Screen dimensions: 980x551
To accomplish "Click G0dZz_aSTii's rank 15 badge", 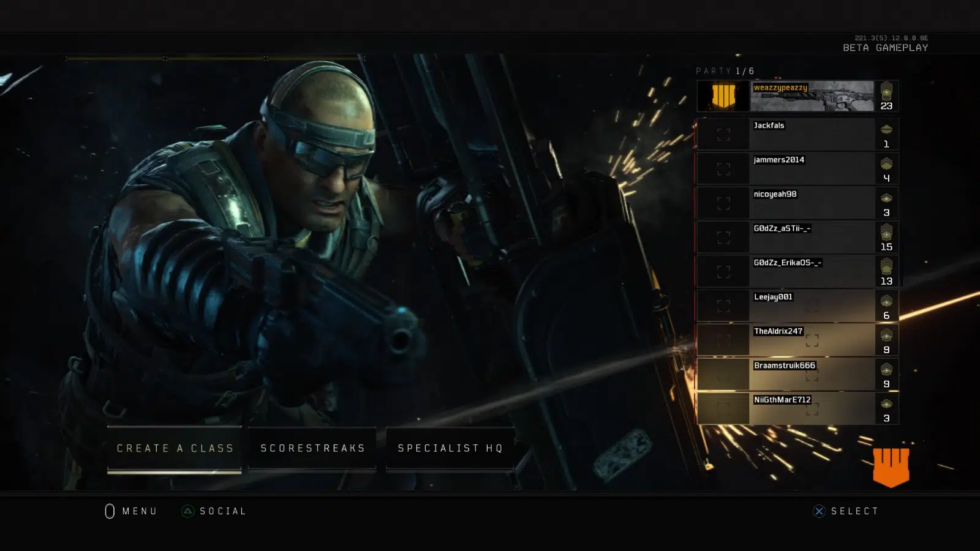I will [886, 237].
